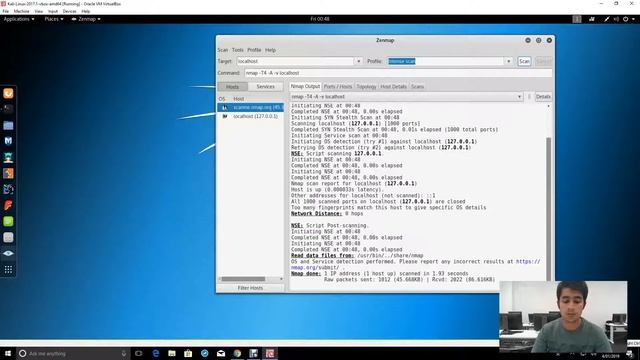Switch to the Ports / Hosts tab
This screenshot has height=360, width=640.
(338, 87)
